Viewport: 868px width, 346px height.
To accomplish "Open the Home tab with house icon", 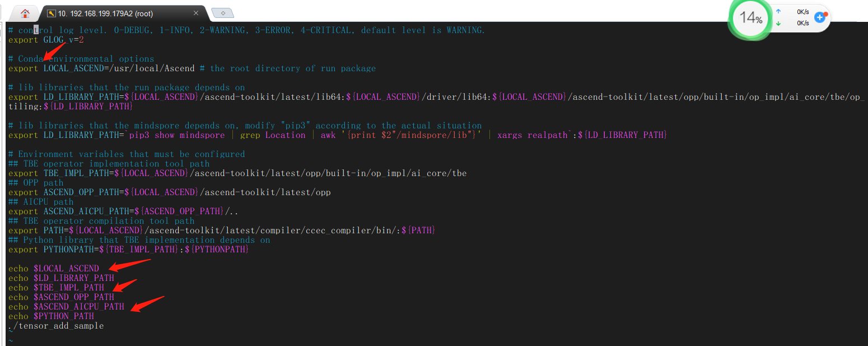I will point(25,13).
